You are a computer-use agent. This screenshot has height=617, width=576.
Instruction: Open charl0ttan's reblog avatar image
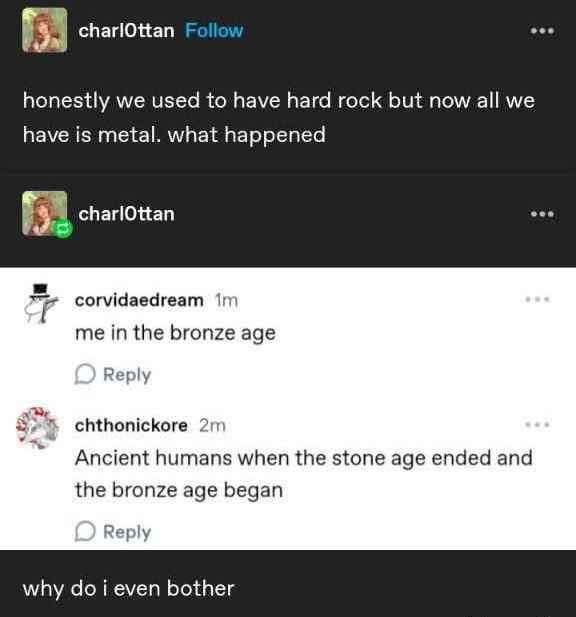tap(44, 213)
